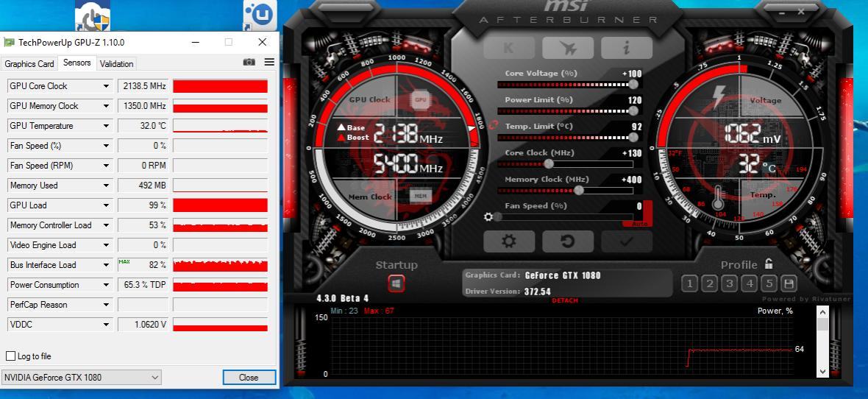Select profile slot 4
Viewport: 868px width, 399px height.
pos(749,283)
